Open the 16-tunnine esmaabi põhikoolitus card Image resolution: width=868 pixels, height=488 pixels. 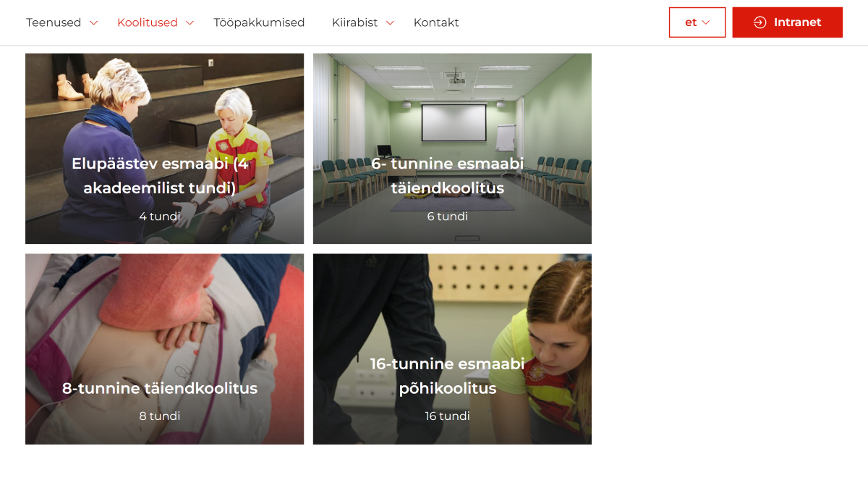tap(452, 349)
